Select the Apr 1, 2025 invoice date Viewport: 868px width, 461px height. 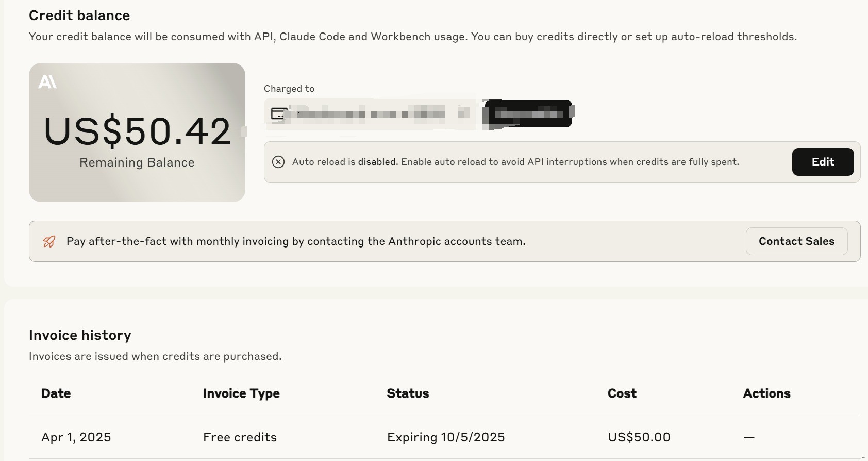[76, 437]
